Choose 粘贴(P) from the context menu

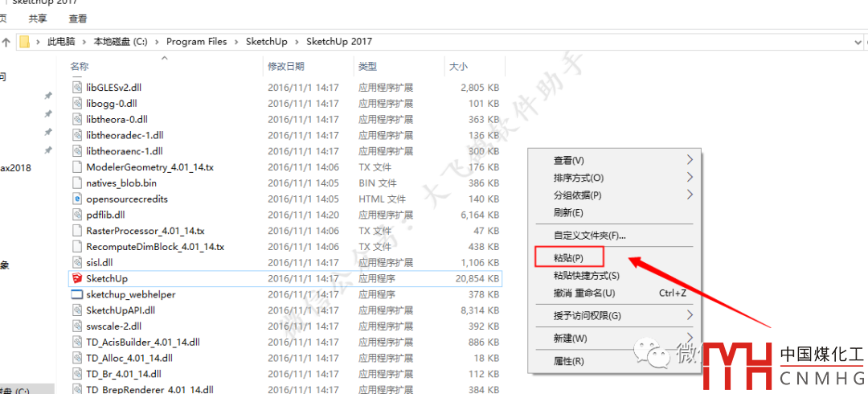click(x=568, y=257)
